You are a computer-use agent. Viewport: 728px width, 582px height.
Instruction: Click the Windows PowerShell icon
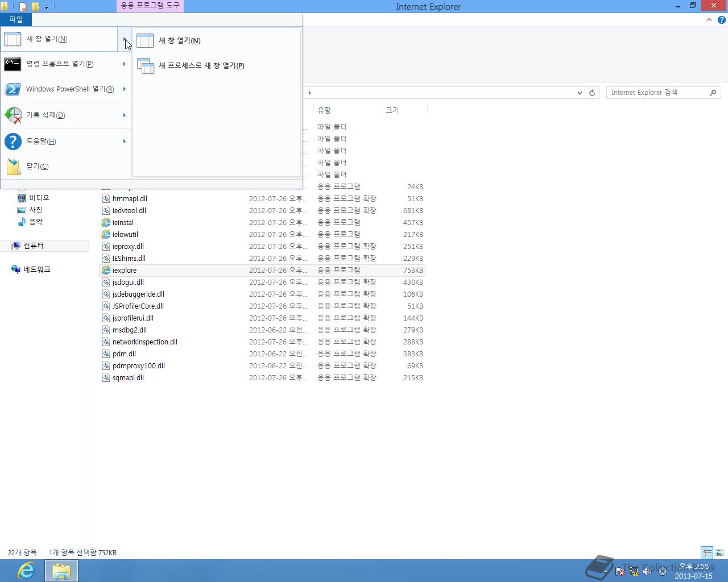coord(13,89)
